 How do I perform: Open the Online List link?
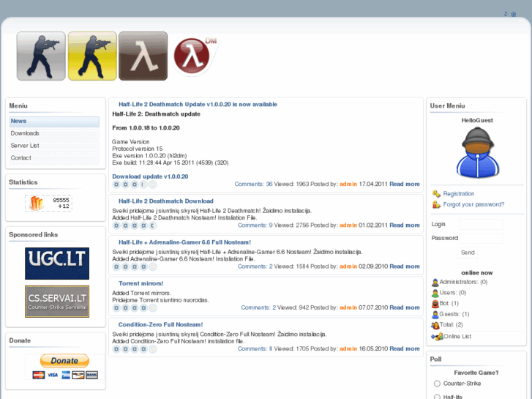point(457,337)
